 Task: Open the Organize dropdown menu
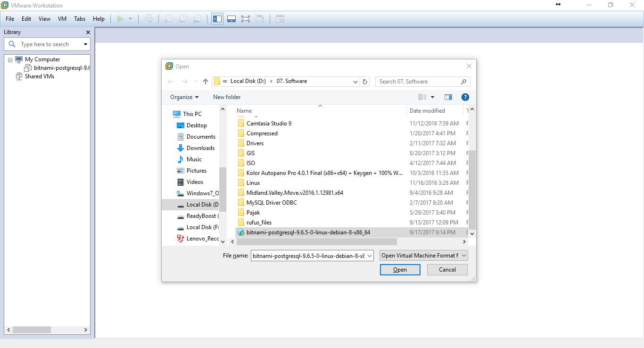pos(184,97)
